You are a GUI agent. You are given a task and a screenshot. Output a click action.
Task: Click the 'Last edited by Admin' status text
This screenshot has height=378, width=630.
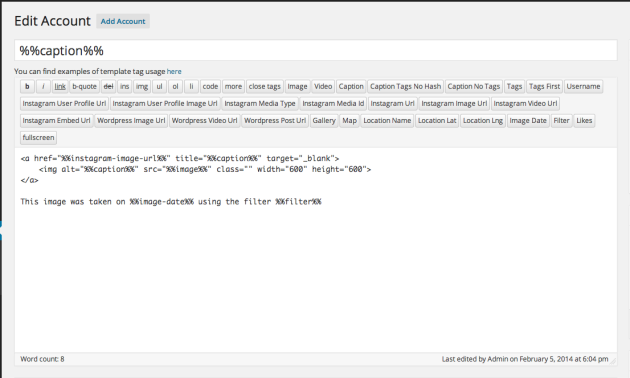(x=525, y=359)
